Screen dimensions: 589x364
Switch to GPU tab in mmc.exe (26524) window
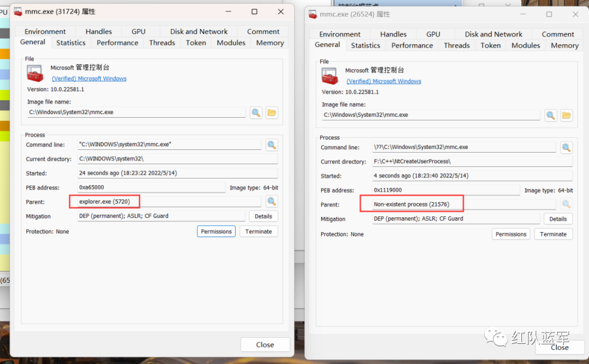pyautogui.click(x=433, y=34)
